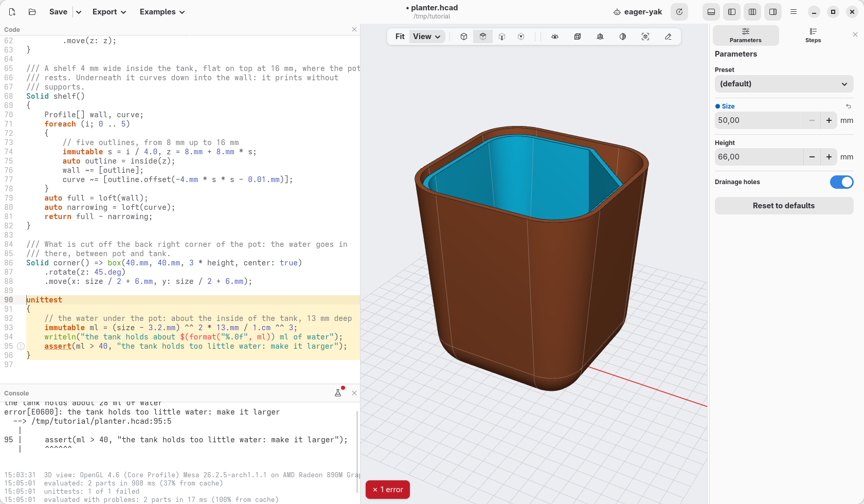Viewport: 864px width, 504px height.
Task: Create a new file with the document-plus icon
Action: coord(12,12)
